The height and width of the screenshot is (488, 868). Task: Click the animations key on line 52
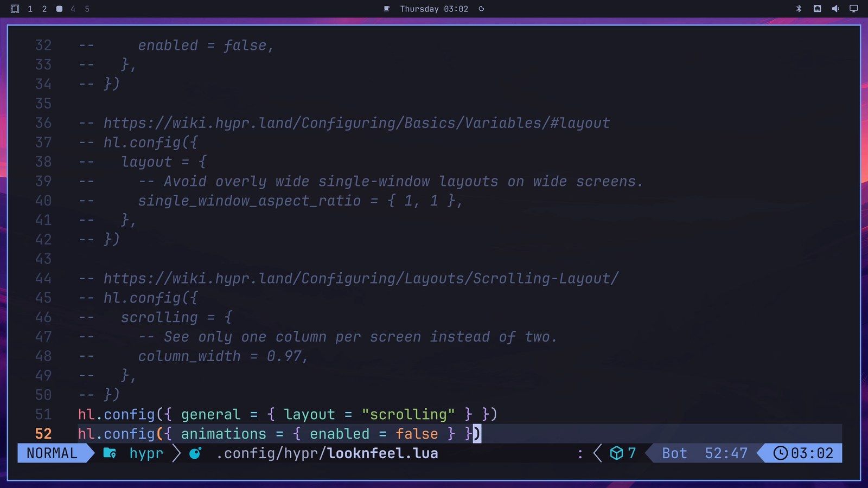(x=224, y=434)
